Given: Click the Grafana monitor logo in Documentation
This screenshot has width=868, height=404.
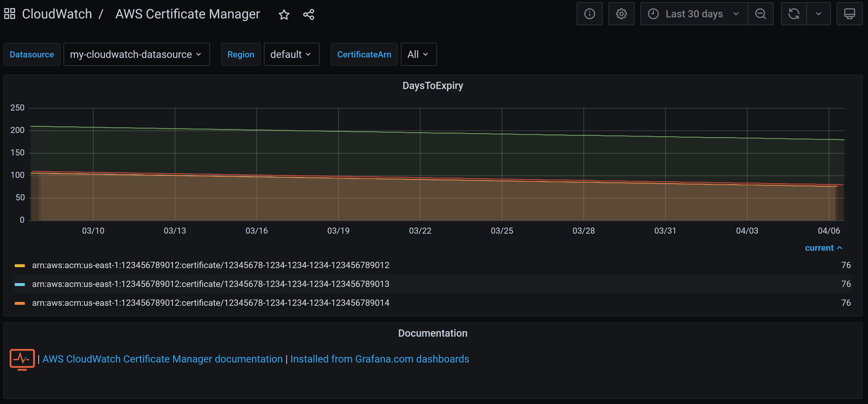Looking at the screenshot, I should coord(22,359).
